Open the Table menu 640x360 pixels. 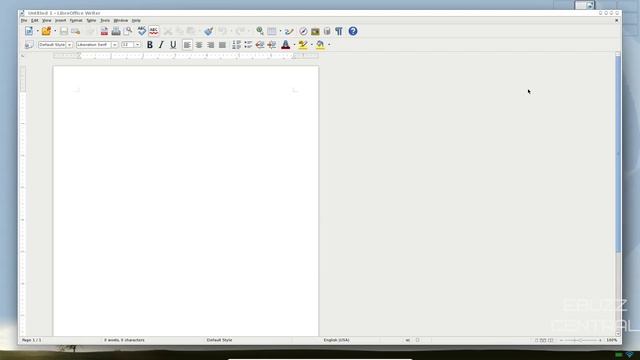pos(91,20)
